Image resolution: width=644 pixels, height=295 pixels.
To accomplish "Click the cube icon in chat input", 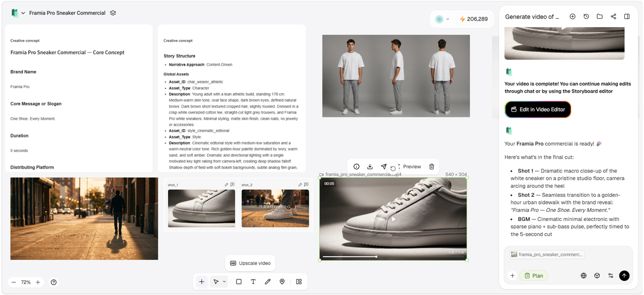I will coord(597,275).
